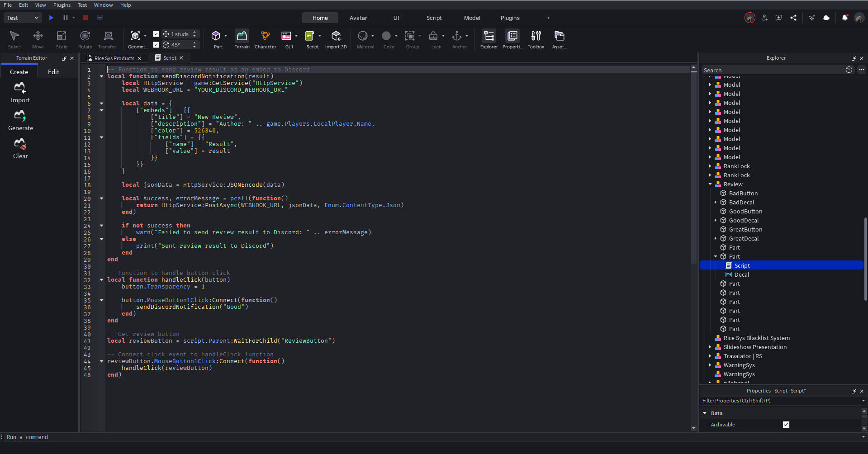Click the Explorer search field
Screen dimensions: 868x454
772,70
